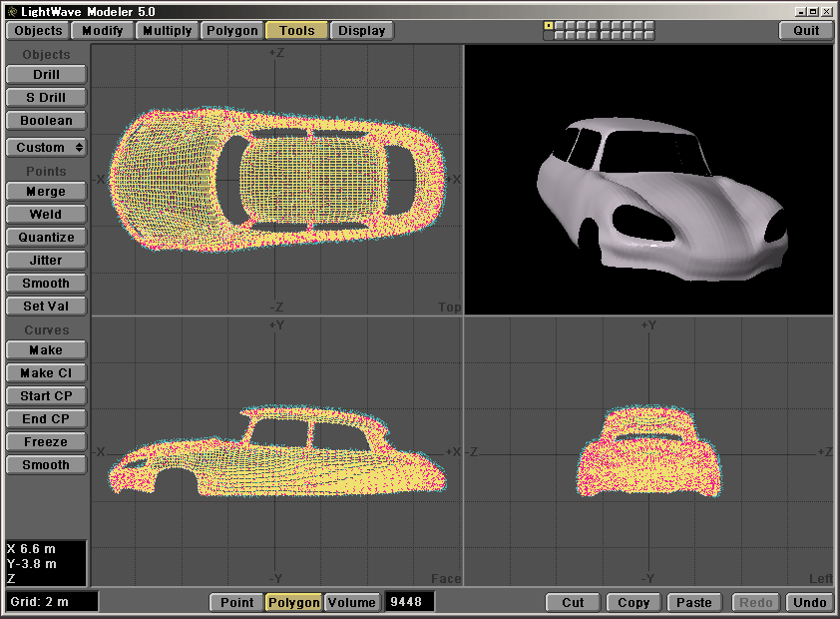Click the Drill tool button
840x619 pixels.
tap(46, 75)
